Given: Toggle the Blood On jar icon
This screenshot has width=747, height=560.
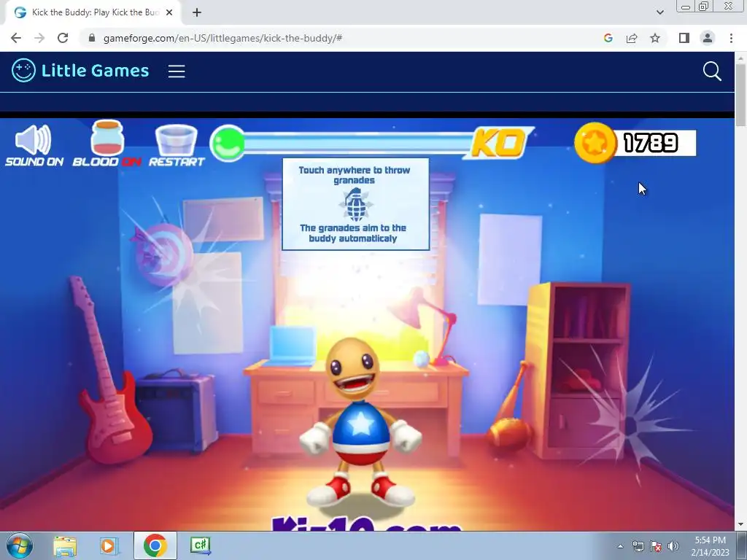Looking at the screenshot, I should 108,138.
